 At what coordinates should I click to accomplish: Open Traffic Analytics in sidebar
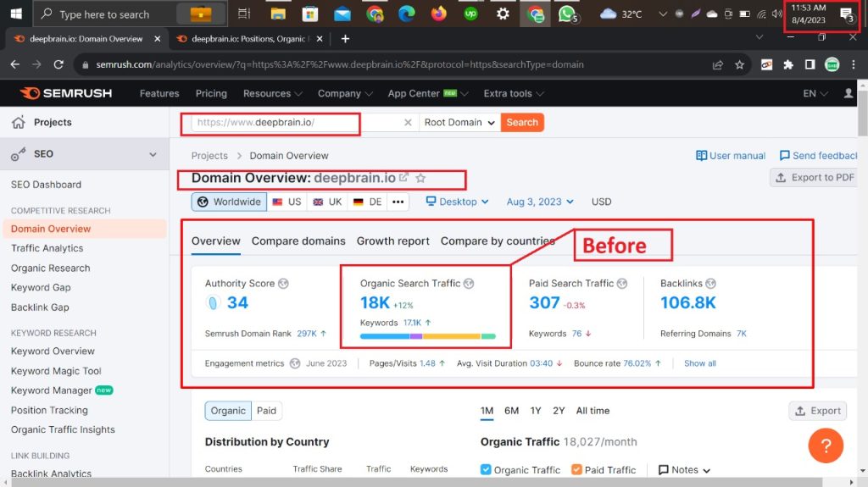[x=47, y=248]
